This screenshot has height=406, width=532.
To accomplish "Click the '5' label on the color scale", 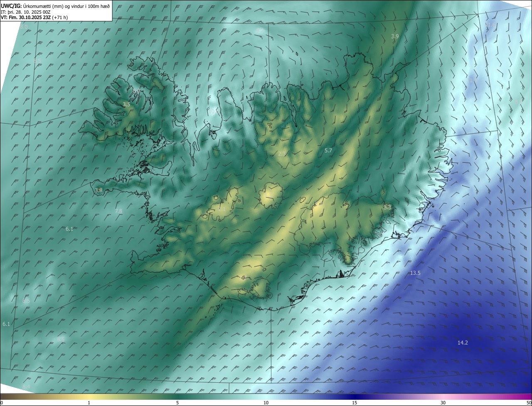I will [x=177, y=403].
